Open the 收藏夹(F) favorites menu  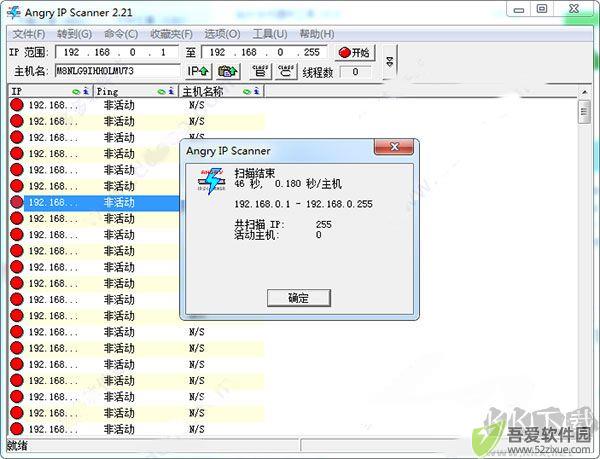click(171, 34)
